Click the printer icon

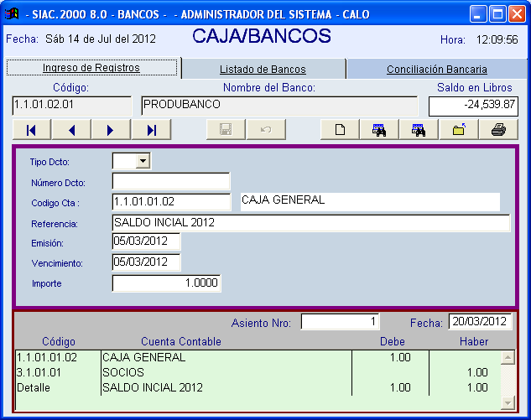498,130
